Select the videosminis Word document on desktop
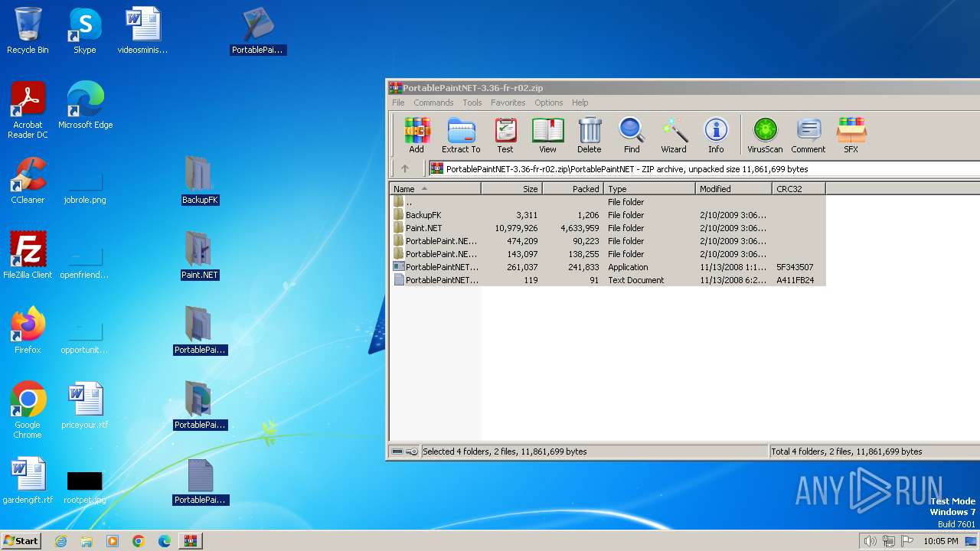 [142, 31]
